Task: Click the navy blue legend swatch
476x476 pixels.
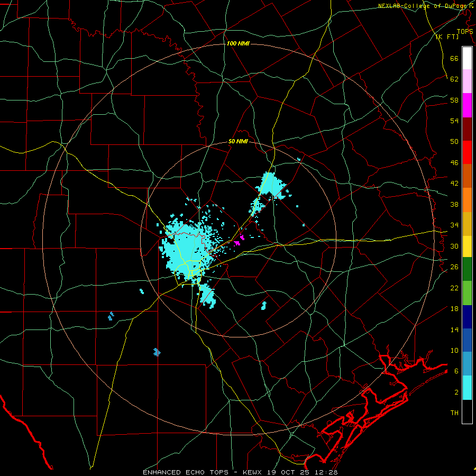Action: coord(467,317)
